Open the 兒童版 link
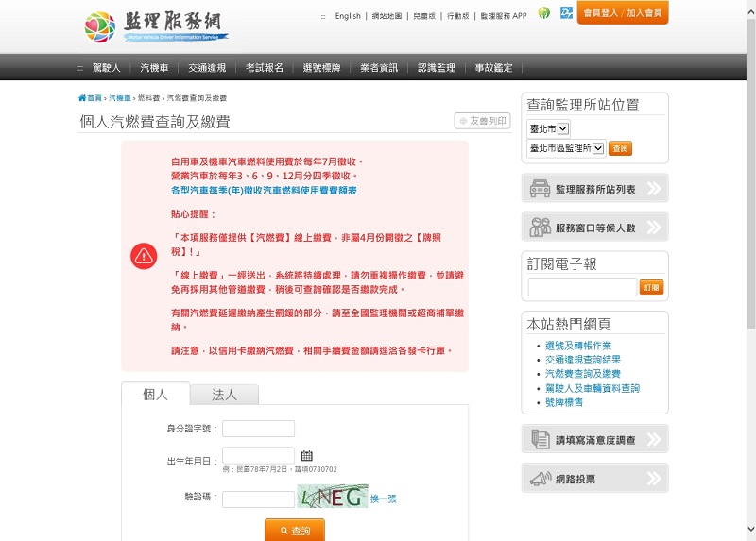Screen dimensions: 756x541 point(424,16)
